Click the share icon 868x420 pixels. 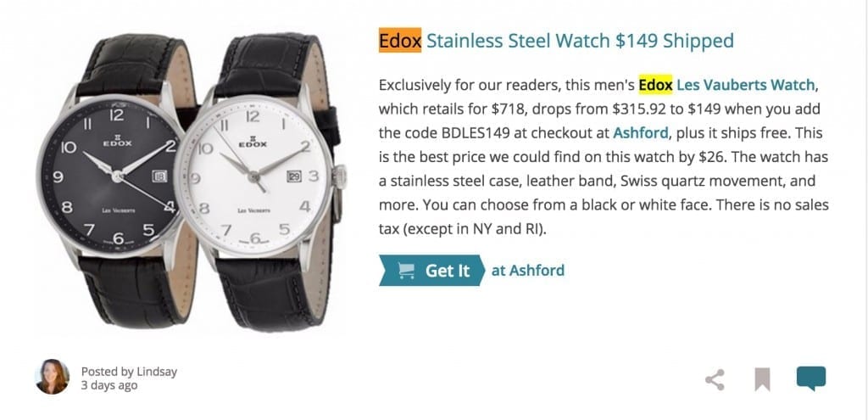(x=715, y=380)
